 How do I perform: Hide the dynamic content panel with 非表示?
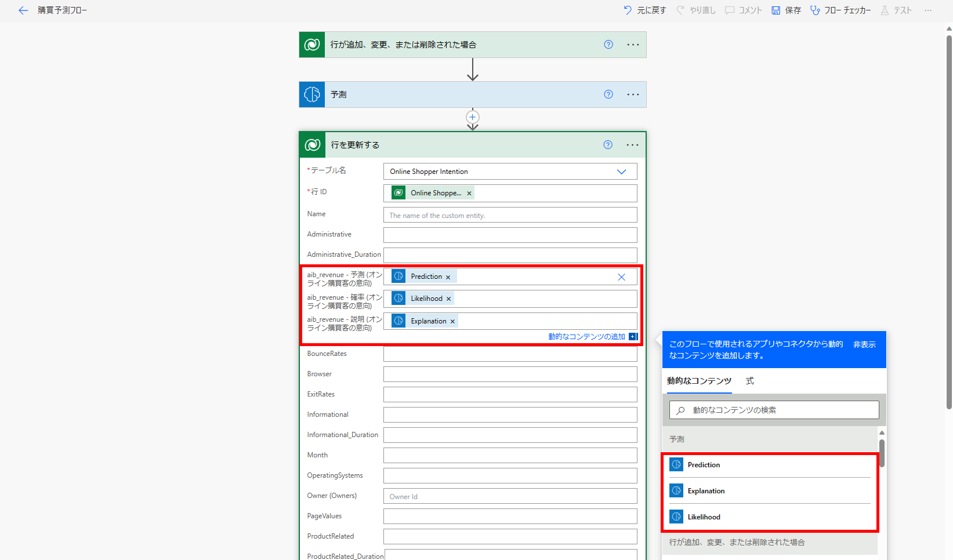click(x=864, y=344)
